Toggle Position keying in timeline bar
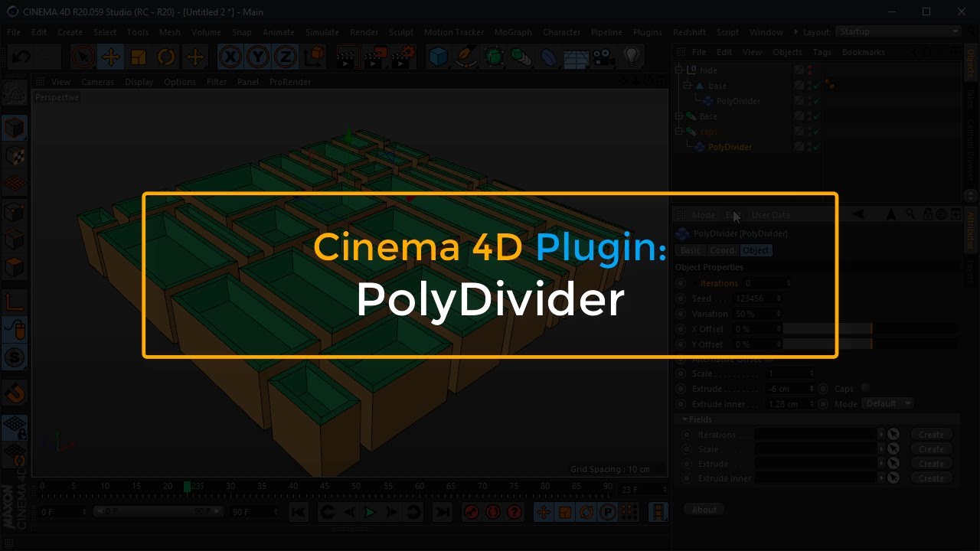 point(544,512)
